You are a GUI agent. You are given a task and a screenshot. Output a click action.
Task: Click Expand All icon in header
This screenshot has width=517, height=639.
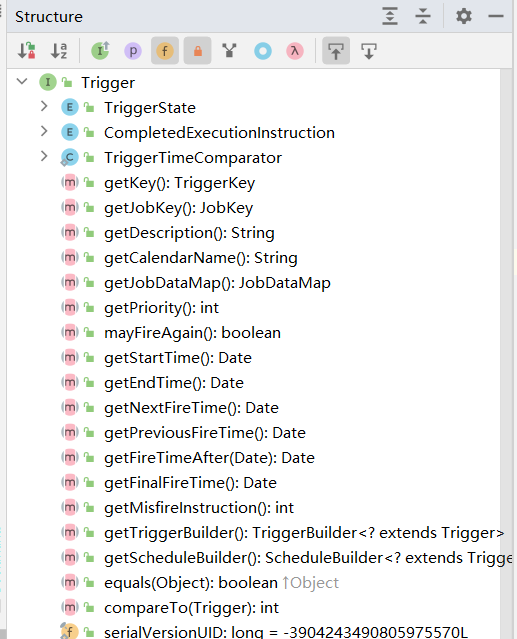(390, 16)
